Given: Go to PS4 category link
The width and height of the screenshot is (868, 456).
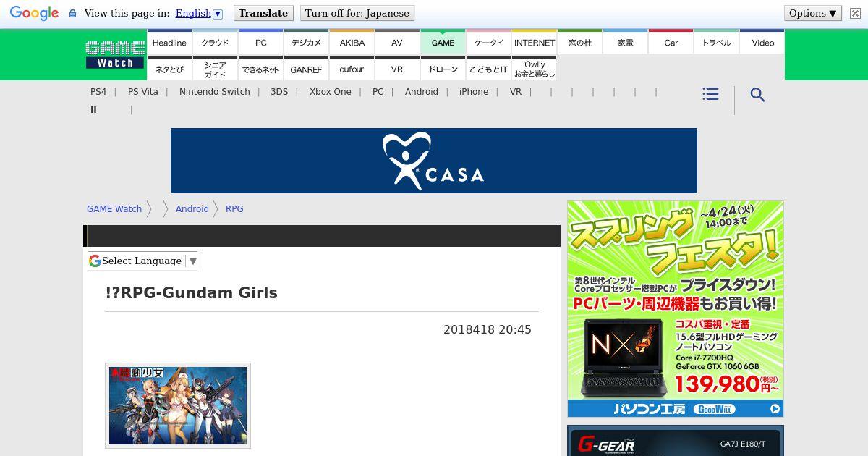Looking at the screenshot, I should pyautogui.click(x=98, y=92).
